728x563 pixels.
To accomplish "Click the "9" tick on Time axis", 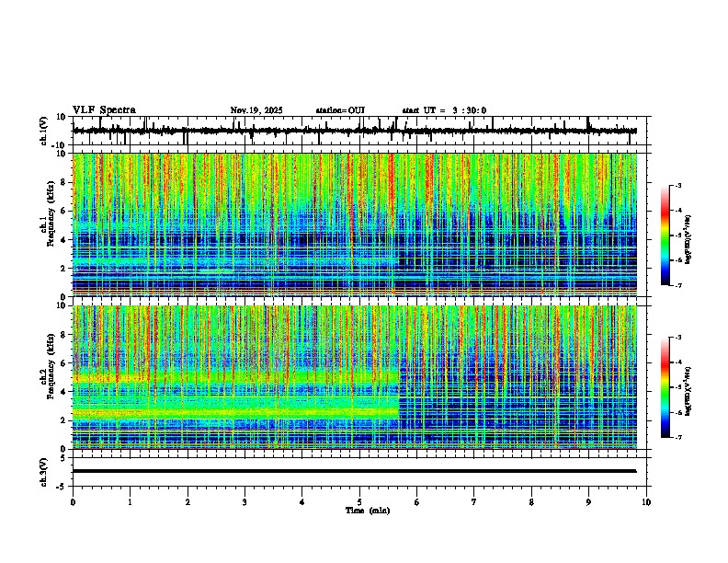I will pyautogui.click(x=588, y=502).
